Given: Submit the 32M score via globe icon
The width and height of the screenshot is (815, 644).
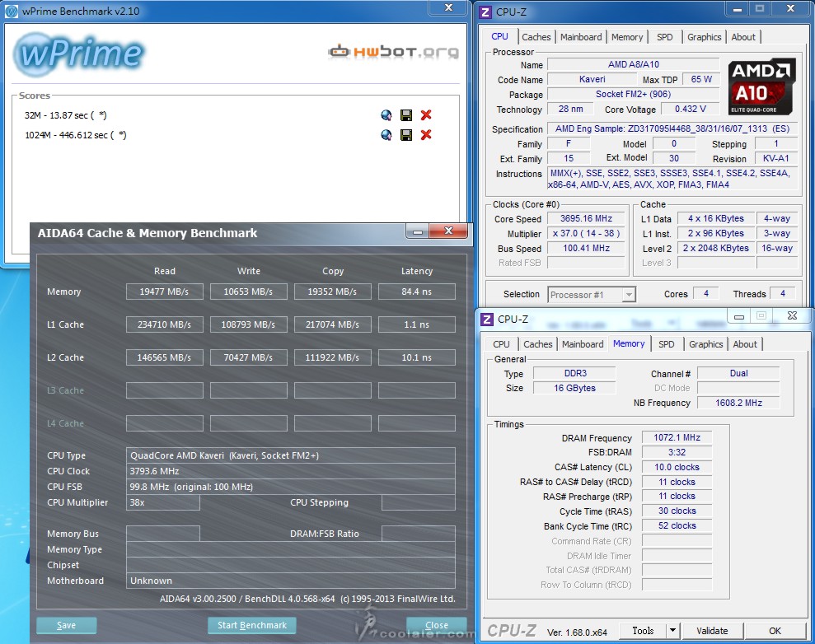Looking at the screenshot, I should coord(386,115).
